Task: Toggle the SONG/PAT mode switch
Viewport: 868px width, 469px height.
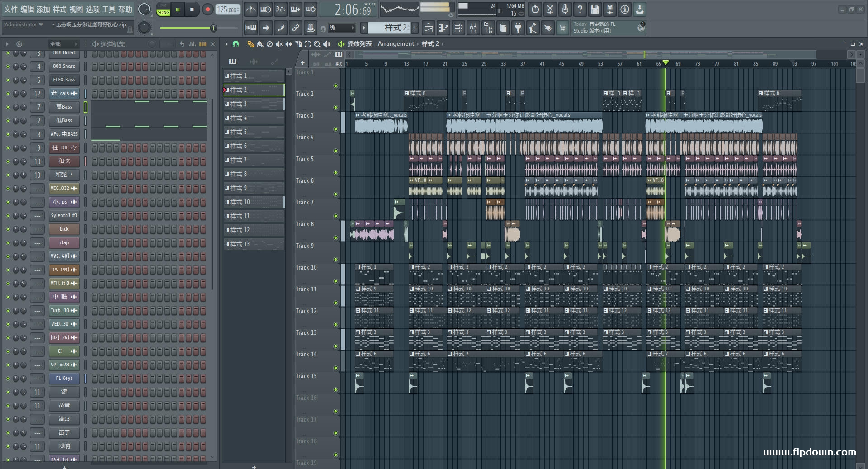Action: [164, 9]
